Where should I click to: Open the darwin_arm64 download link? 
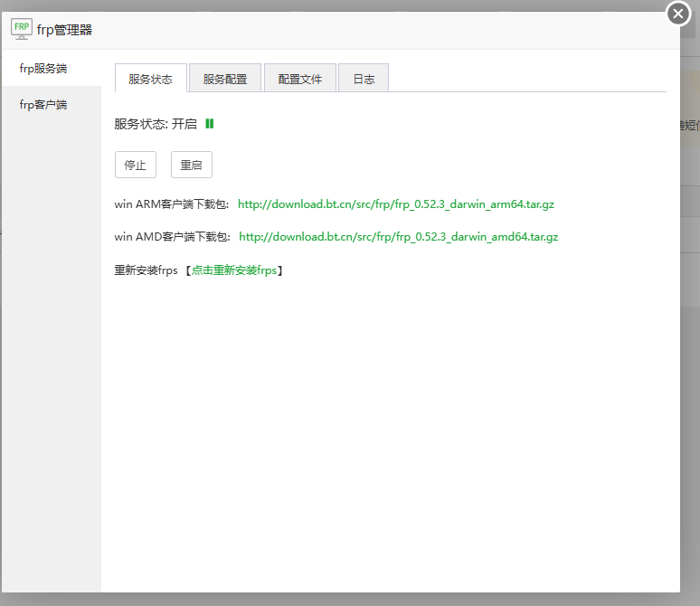[x=396, y=204]
